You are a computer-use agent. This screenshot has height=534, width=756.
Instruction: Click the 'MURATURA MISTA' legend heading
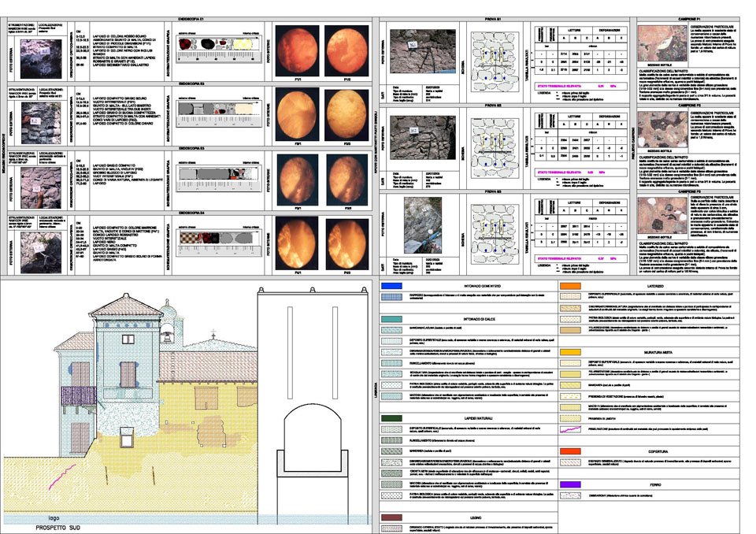point(658,353)
